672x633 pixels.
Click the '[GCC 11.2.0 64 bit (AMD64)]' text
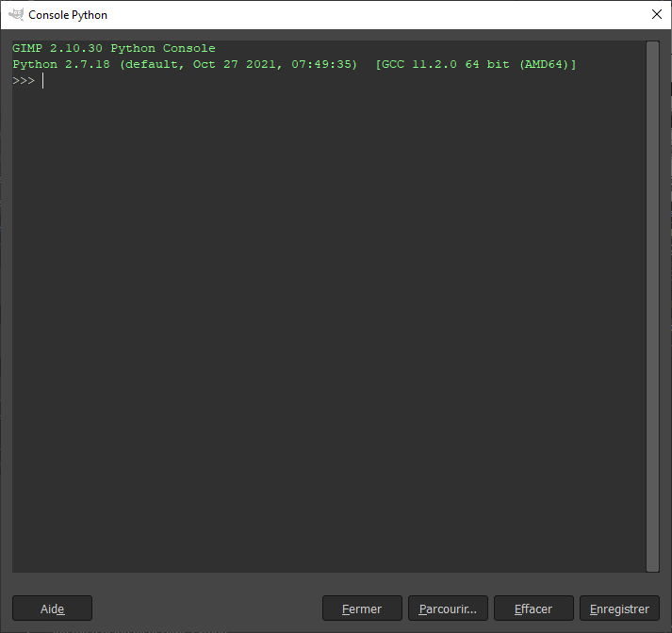pyautogui.click(x=476, y=65)
